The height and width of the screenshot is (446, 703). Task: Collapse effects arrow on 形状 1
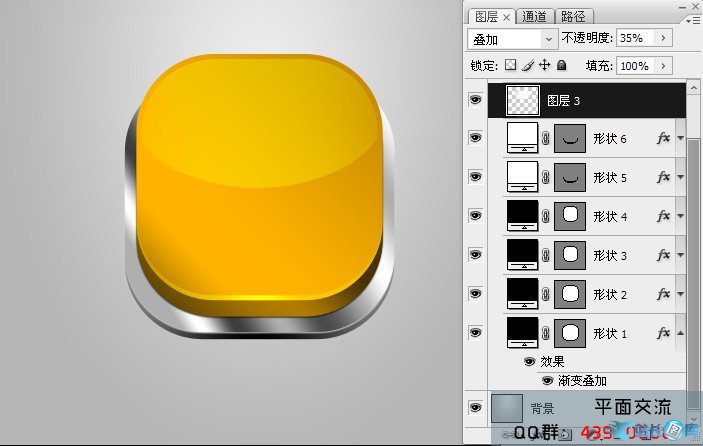[681, 333]
